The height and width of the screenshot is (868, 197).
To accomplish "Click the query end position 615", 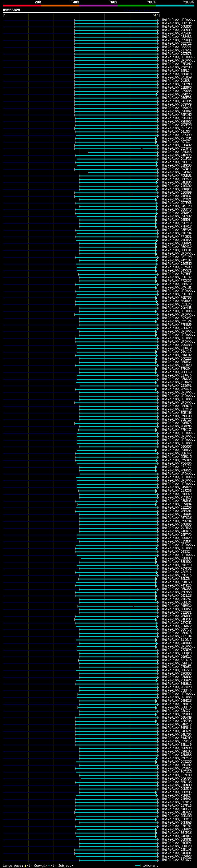I will coord(155,15).
